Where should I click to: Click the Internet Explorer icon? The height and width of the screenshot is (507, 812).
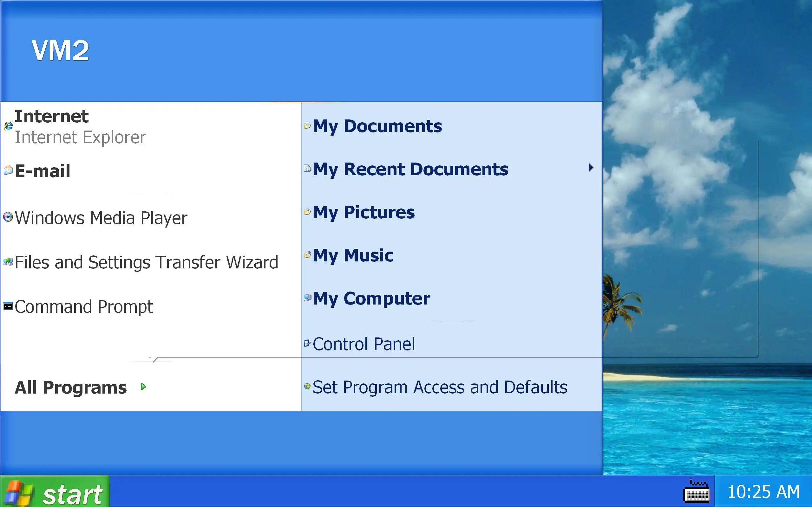click(x=8, y=126)
